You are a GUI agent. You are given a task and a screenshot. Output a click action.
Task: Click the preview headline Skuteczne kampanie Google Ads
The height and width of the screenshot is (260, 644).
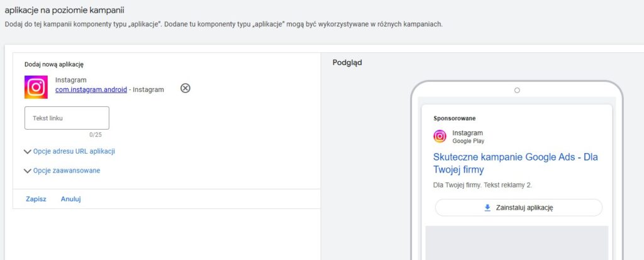[x=516, y=163]
